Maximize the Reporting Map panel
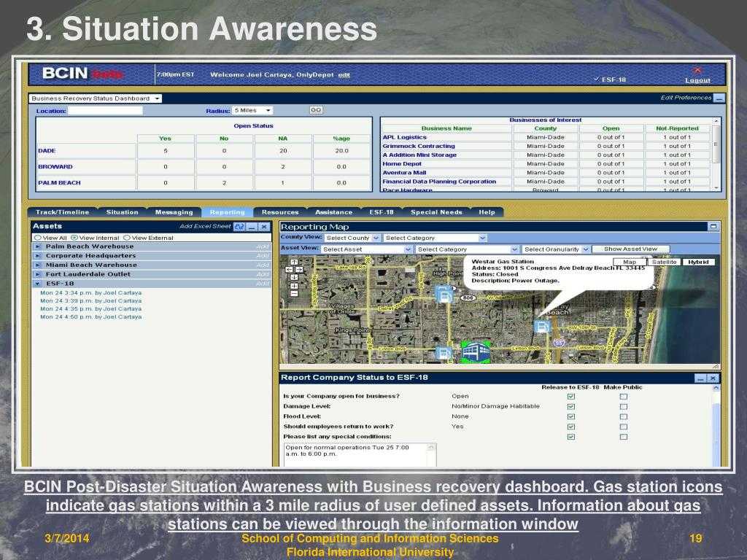This screenshot has width=747, height=560. pyautogui.click(x=713, y=227)
